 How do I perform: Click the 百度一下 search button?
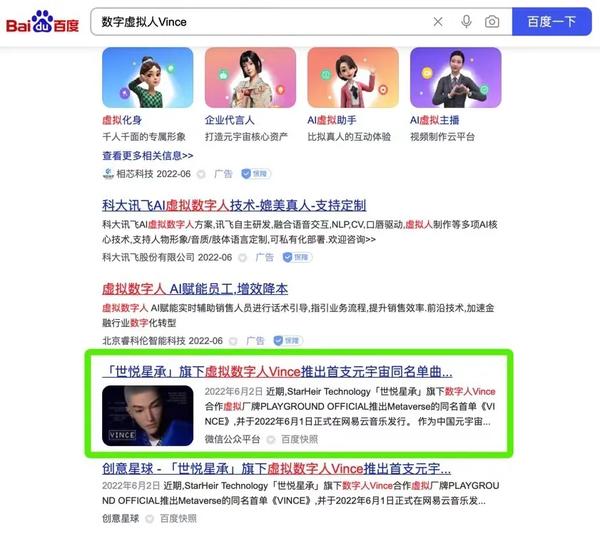coord(552,22)
